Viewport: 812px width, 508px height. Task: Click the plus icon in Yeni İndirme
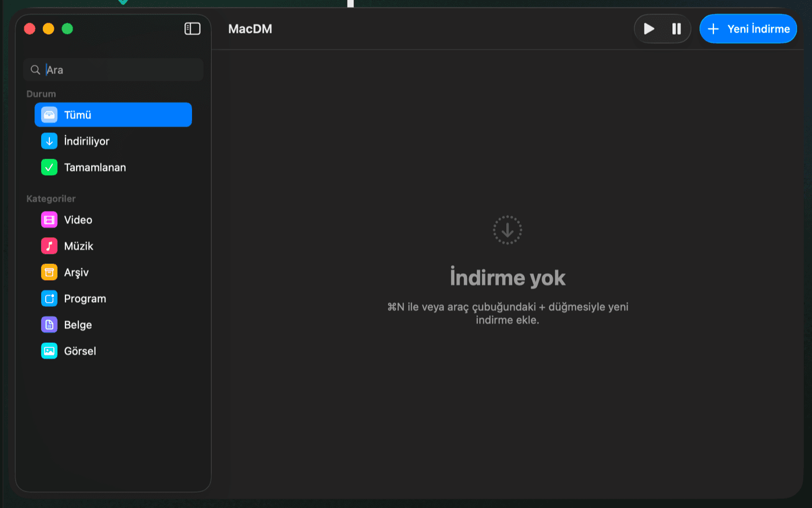tap(713, 28)
